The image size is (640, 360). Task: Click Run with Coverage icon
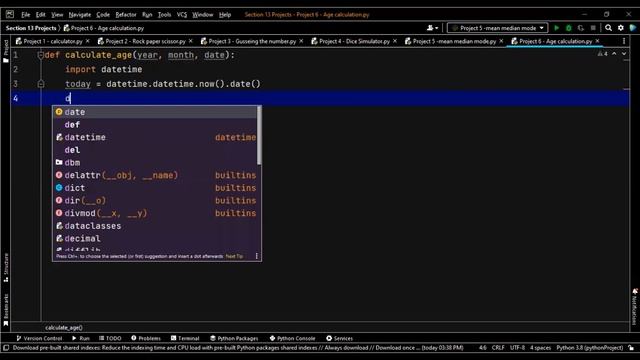[x=581, y=28]
